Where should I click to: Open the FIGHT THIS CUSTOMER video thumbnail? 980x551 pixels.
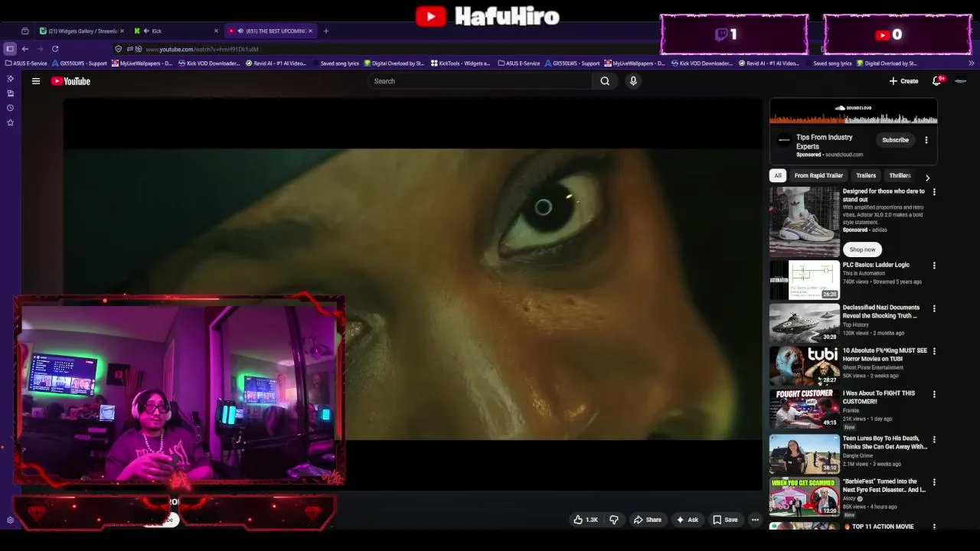[x=805, y=409]
